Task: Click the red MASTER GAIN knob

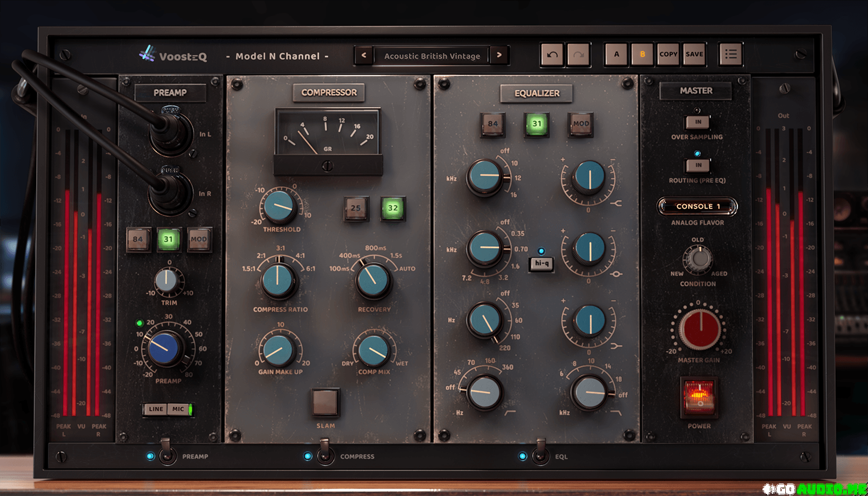Action: coord(699,328)
